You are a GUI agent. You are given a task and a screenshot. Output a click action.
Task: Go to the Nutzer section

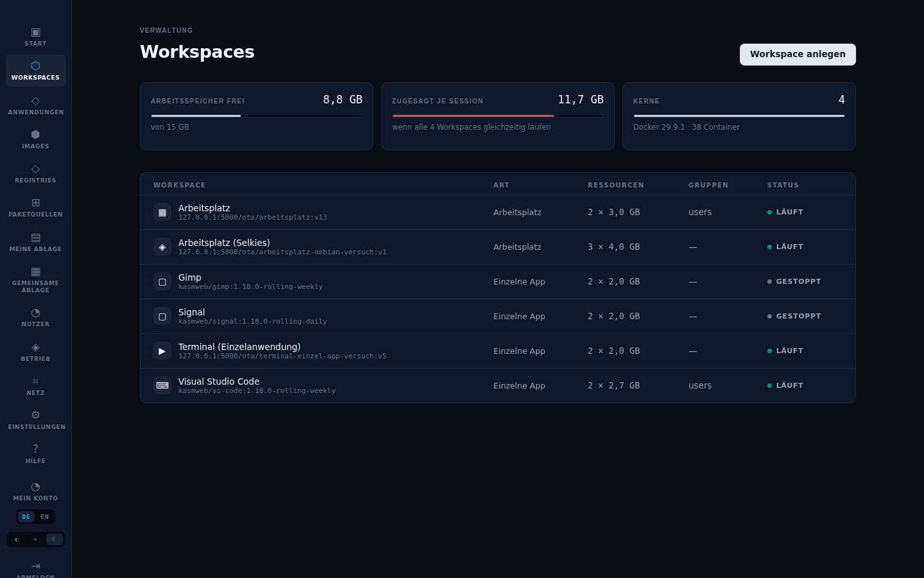click(35, 317)
